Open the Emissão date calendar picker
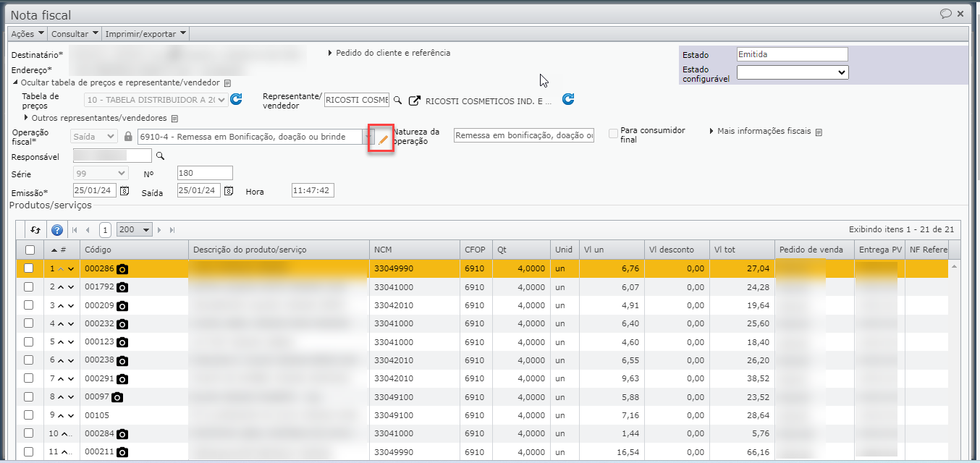Screen dimensions: 980x463 124,191
